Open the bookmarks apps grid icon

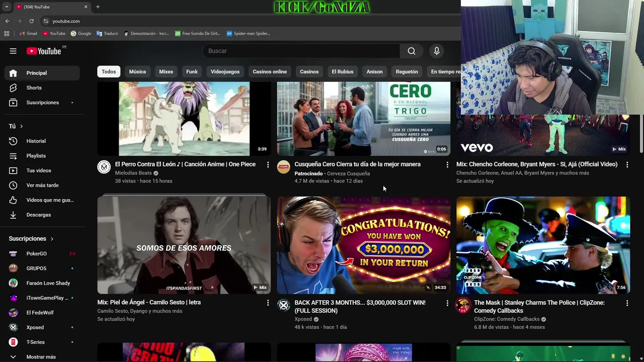click(x=7, y=34)
